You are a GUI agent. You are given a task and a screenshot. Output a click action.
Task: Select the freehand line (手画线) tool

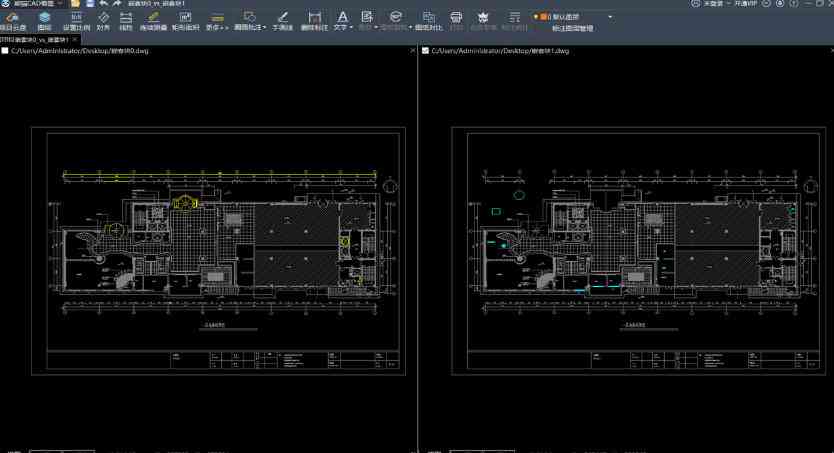tap(282, 21)
